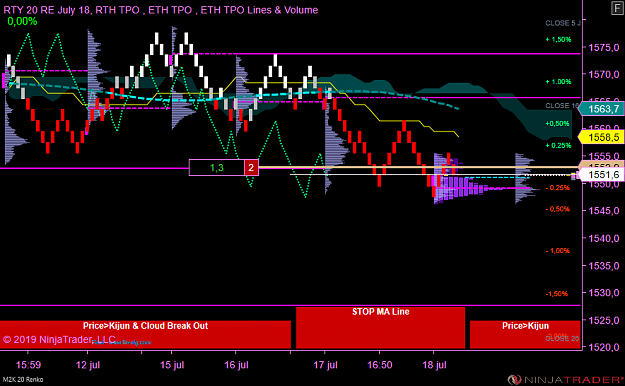Image resolution: width=625 pixels, height=386 pixels.
Task: Click the 1520,0 price axis label
Action: click(604, 347)
